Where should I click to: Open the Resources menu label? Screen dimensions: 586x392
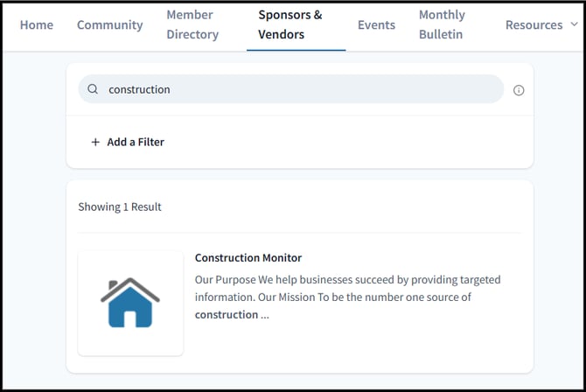534,24
